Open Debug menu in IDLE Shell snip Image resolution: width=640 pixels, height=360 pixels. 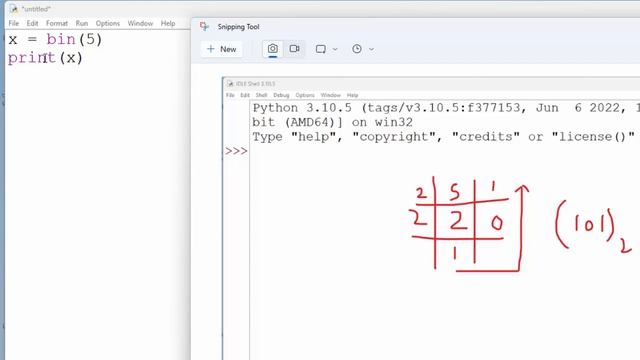click(x=281, y=95)
